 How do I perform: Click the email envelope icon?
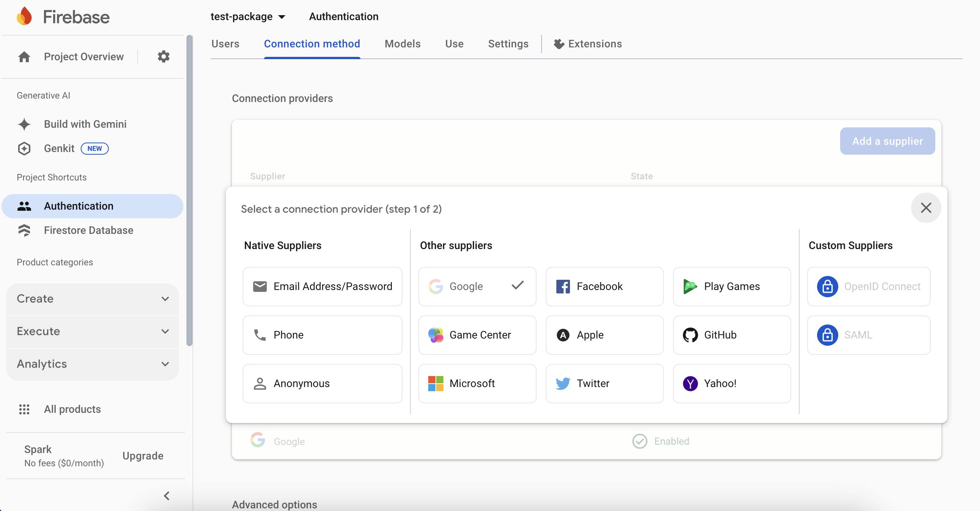[x=260, y=287]
